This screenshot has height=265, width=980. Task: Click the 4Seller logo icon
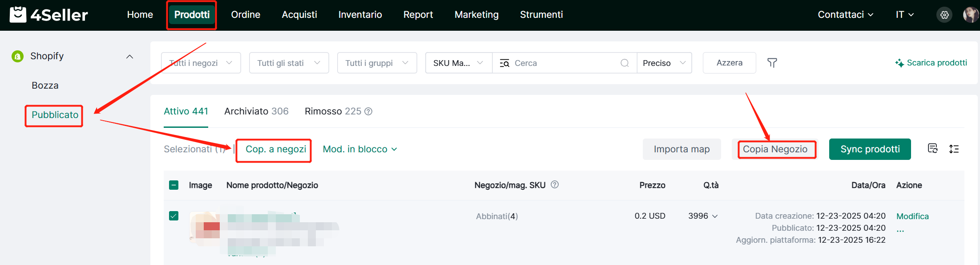(18, 15)
